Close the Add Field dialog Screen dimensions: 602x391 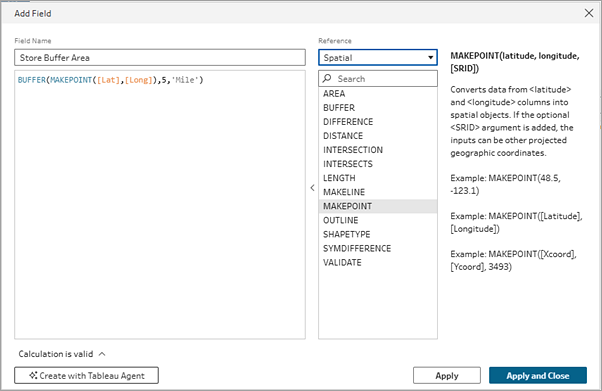pyautogui.click(x=589, y=13)
